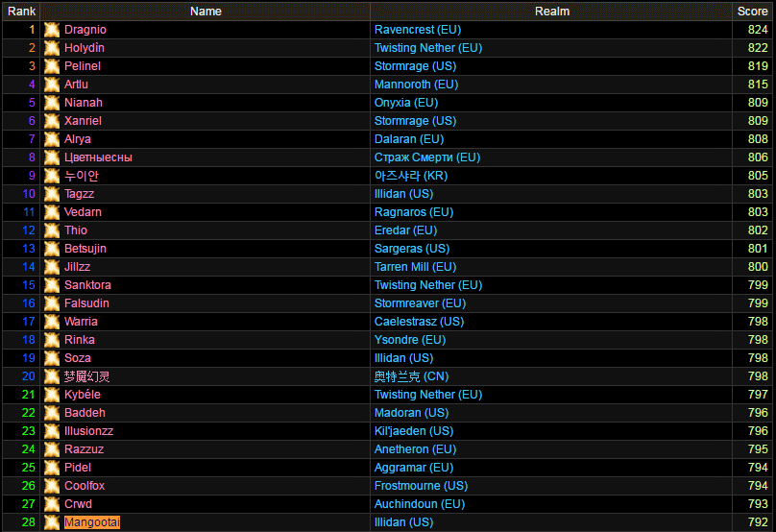
Task: Click the icon next to Nianah
Action: tap(52, 103)
